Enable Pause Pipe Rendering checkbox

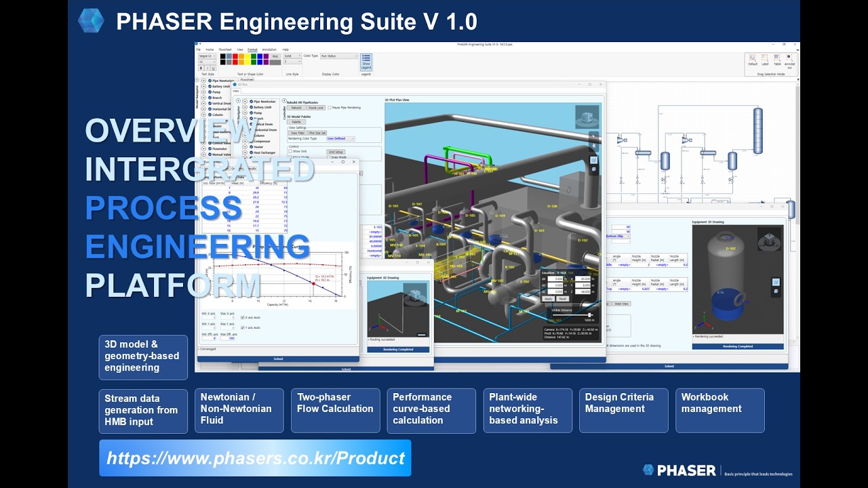coord(330,108)
